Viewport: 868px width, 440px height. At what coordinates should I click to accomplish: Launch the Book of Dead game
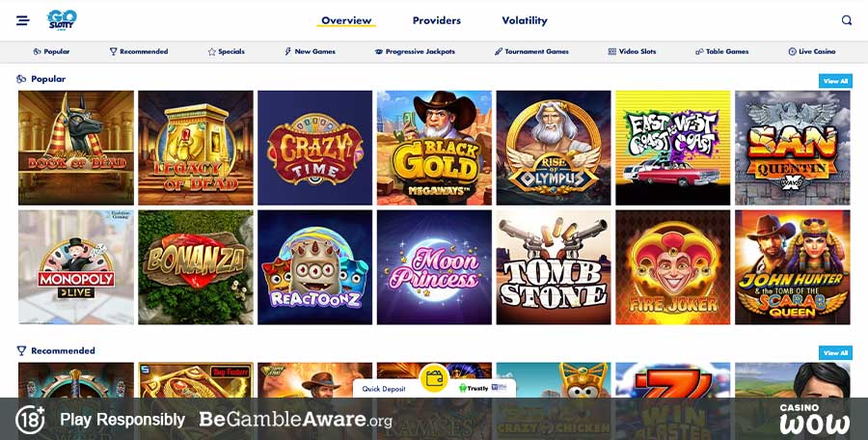(x=76, y=148)
